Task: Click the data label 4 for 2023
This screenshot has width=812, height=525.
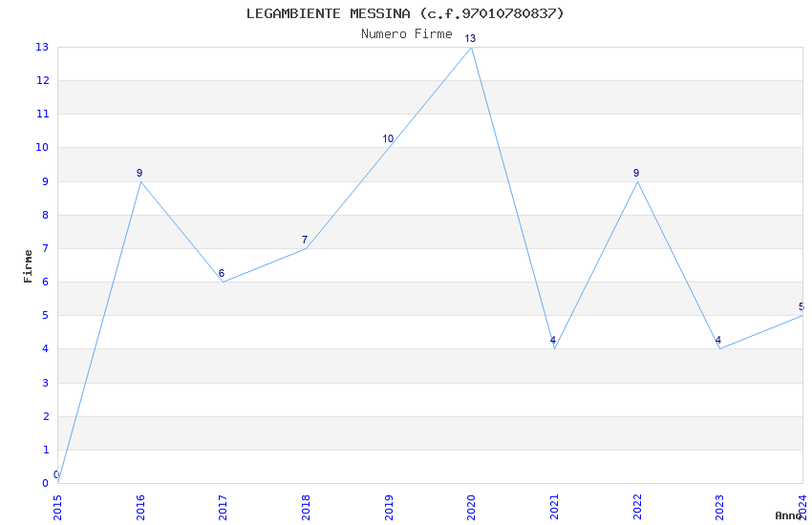Action: pyautogui.click(x=717, y=340)
